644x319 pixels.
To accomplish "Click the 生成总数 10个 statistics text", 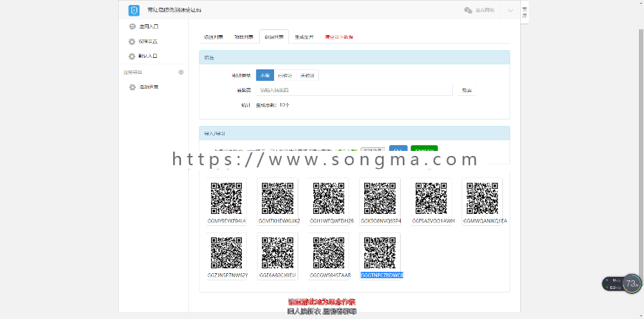I will [273, 105].
